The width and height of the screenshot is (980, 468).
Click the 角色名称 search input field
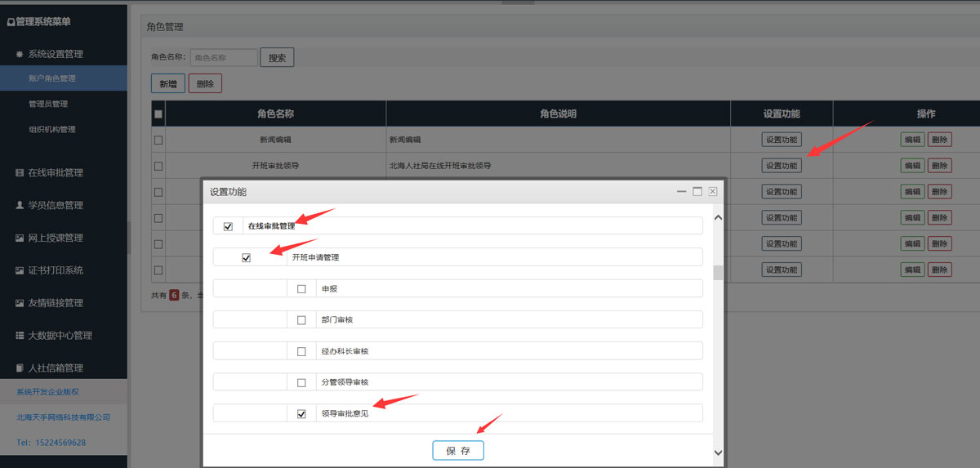pos(224,58)
